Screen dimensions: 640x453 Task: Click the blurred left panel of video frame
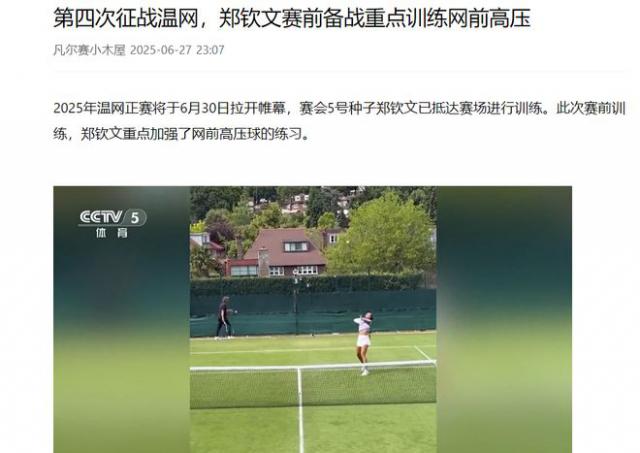(122, 319)
